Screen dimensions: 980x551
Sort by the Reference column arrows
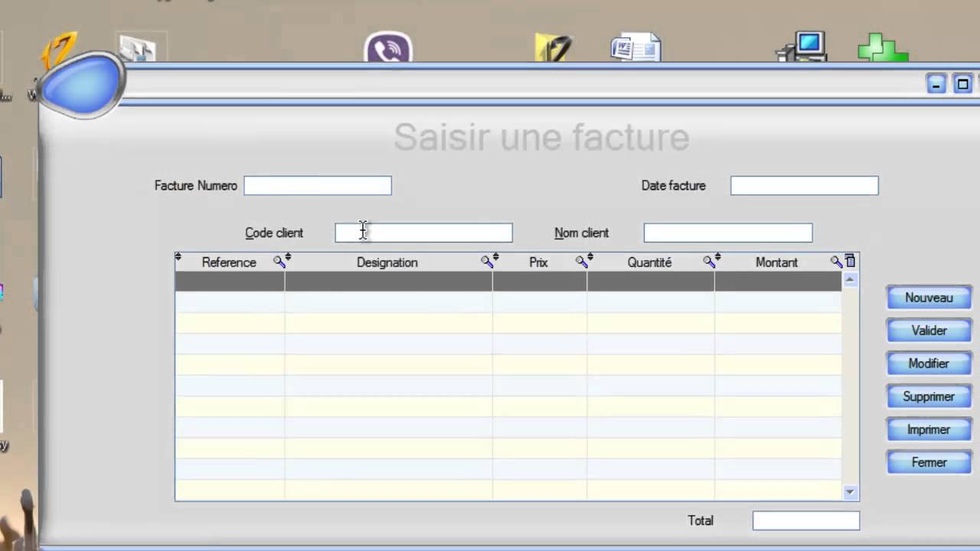click(x=288, y=258)
